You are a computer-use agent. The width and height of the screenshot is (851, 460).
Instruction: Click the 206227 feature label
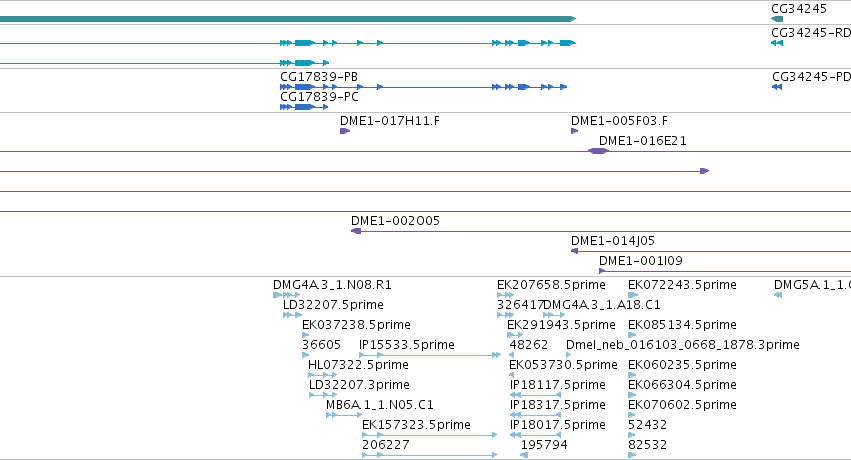point(385,445)
